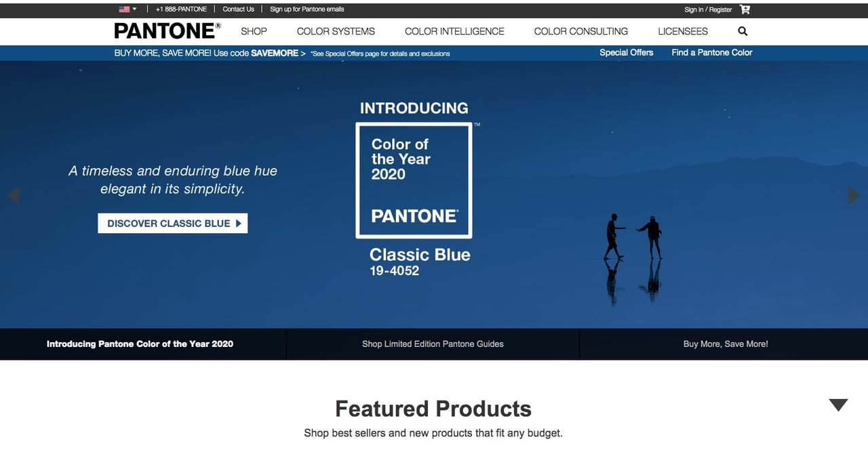Click the Pantone logo
This screenshot has width=868, height=454.
tap(167, 31)
